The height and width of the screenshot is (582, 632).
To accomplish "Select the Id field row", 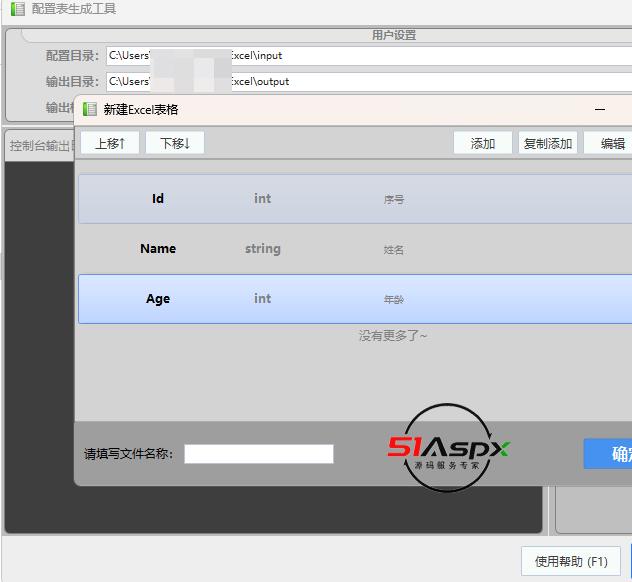I will tap(355, 199).
